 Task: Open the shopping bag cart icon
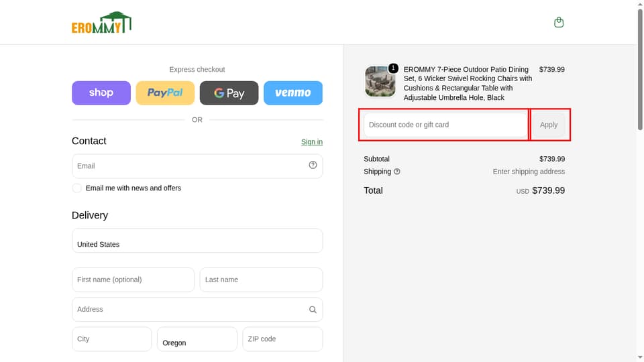[x=559, y=22]
